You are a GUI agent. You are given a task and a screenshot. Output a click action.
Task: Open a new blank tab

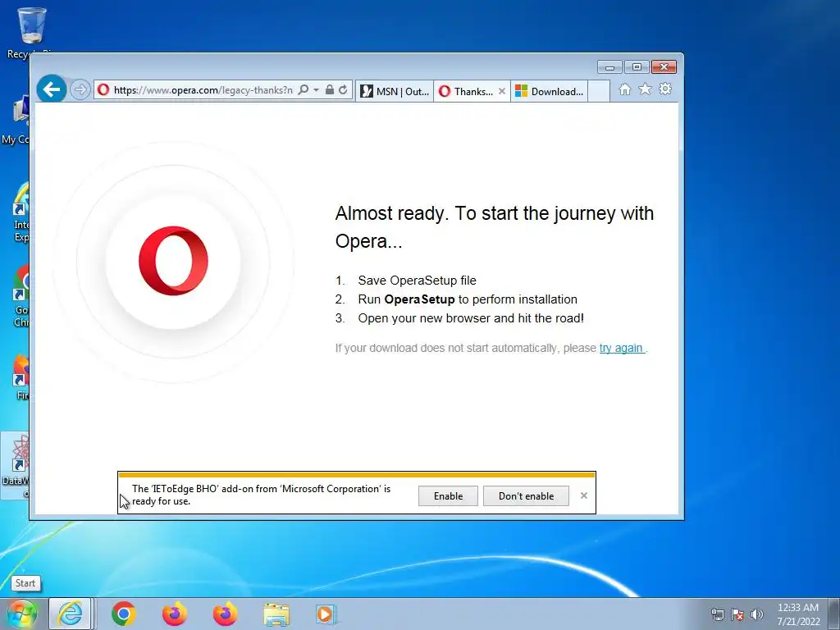pyautogui.click(x=599, y=91)
